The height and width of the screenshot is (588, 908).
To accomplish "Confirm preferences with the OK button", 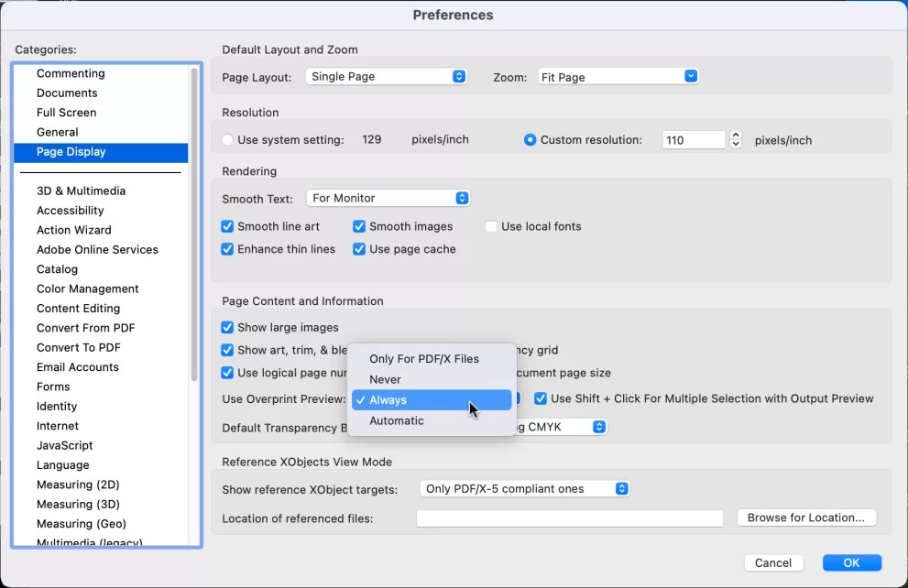I will tap(851, 562).
